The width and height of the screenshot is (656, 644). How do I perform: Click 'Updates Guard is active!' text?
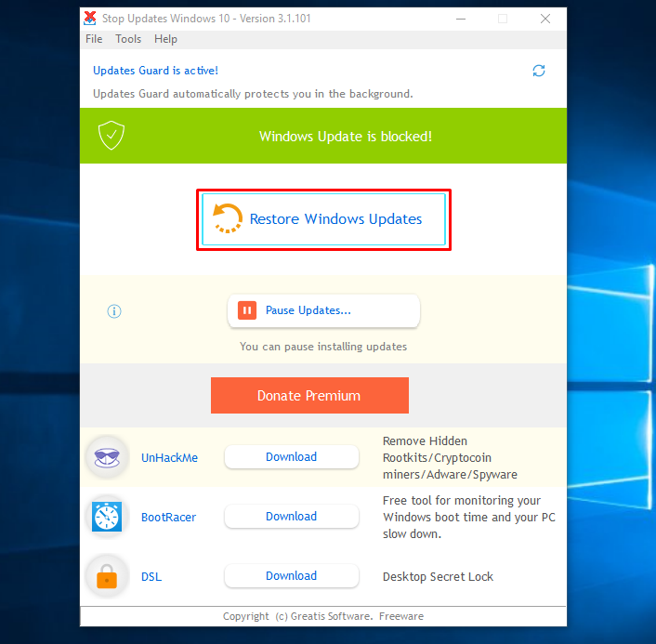click(x=155, y=71)
